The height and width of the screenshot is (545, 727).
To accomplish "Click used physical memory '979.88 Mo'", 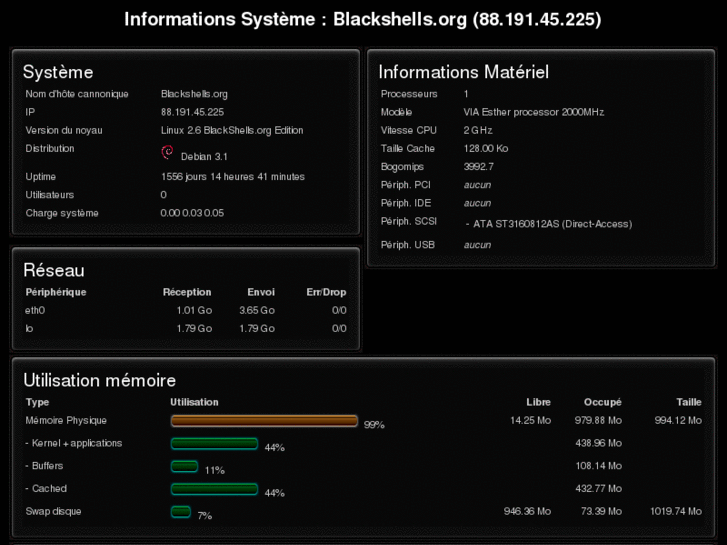I will click(598, 421).
